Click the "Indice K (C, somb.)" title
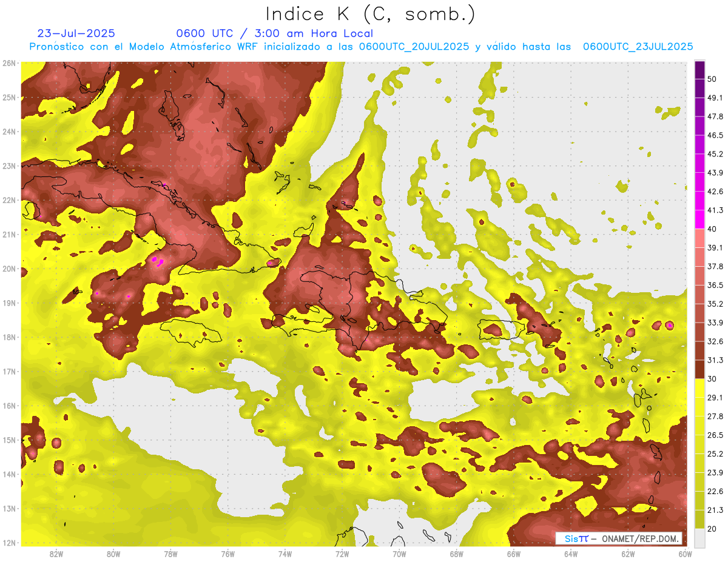This screenshot has width=728, height=562. [371, 14]
